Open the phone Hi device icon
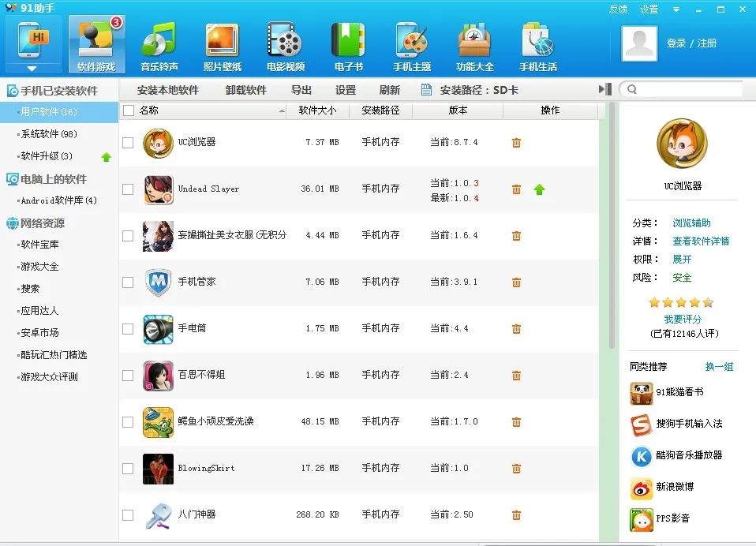 33,39
